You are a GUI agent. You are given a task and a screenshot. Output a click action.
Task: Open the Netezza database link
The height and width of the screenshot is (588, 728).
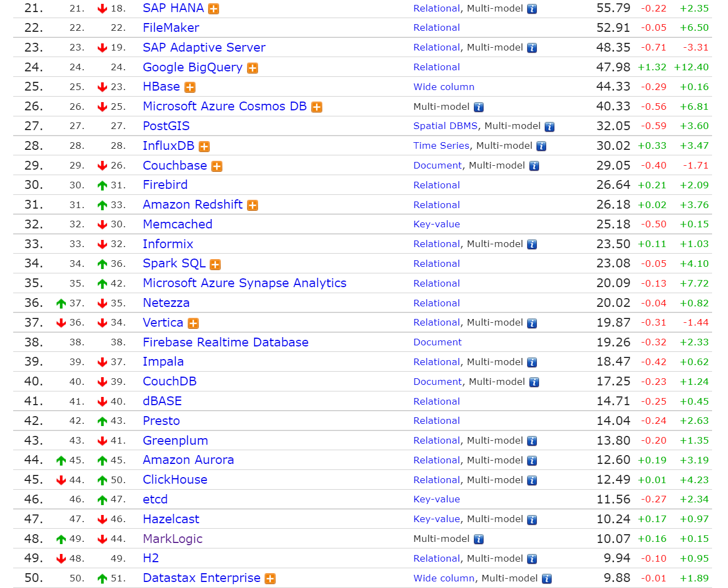[x=166, y=303]
